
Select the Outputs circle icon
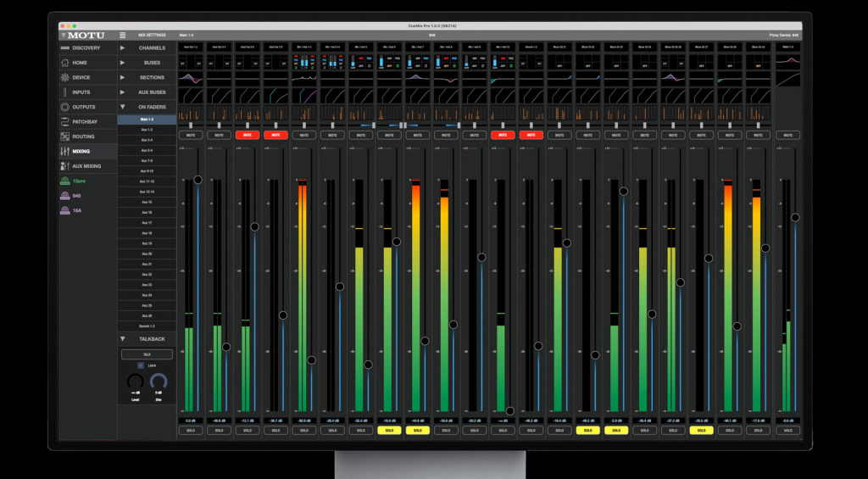(64, 107)
